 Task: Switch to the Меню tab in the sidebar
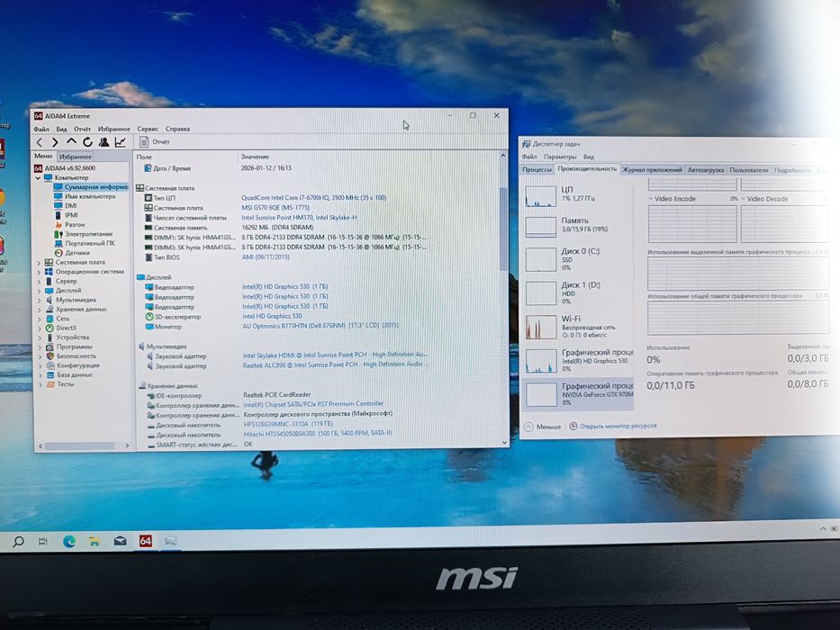[x=43, y=156]
